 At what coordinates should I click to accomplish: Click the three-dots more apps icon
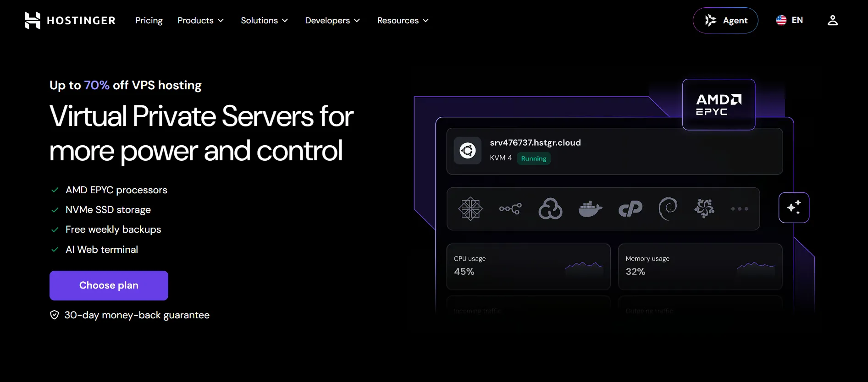coord(740,209)
